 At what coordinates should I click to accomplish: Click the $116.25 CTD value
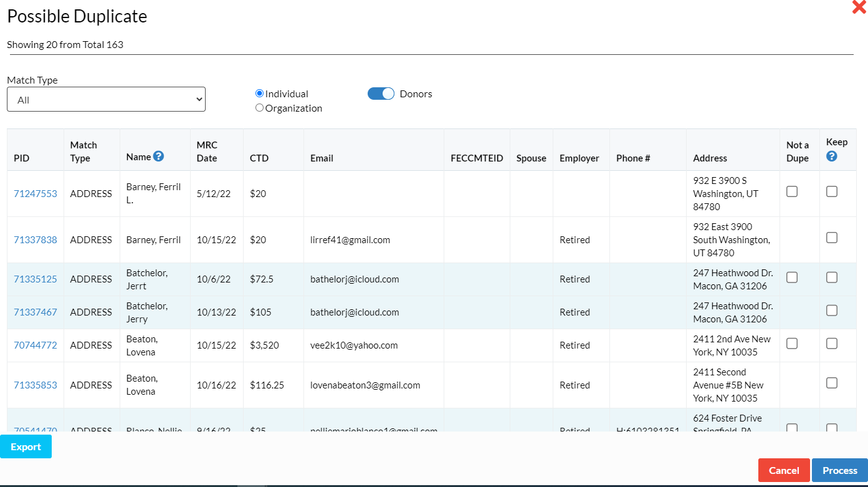pos(267,385)
